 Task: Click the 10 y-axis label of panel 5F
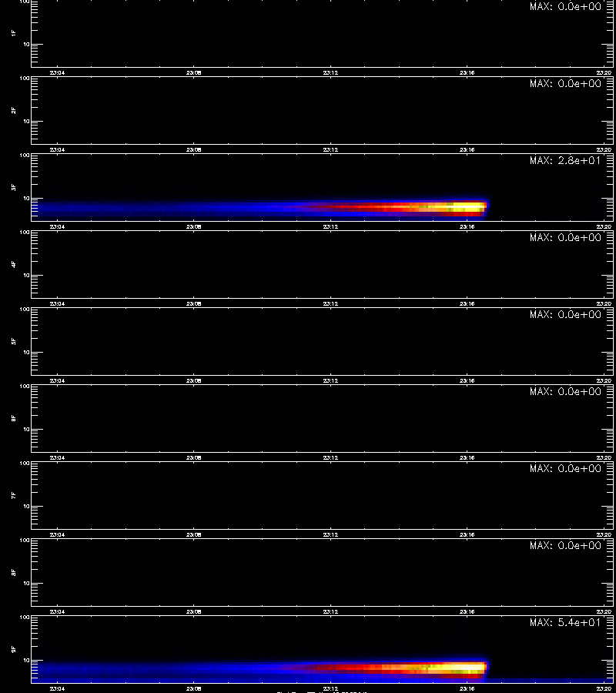26,352
